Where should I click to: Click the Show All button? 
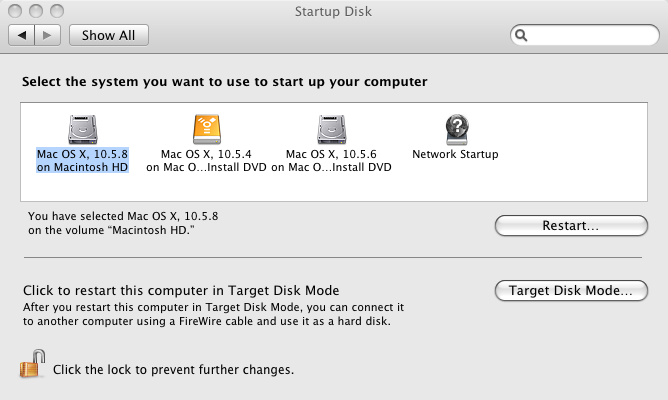click(x=109, y=35)
